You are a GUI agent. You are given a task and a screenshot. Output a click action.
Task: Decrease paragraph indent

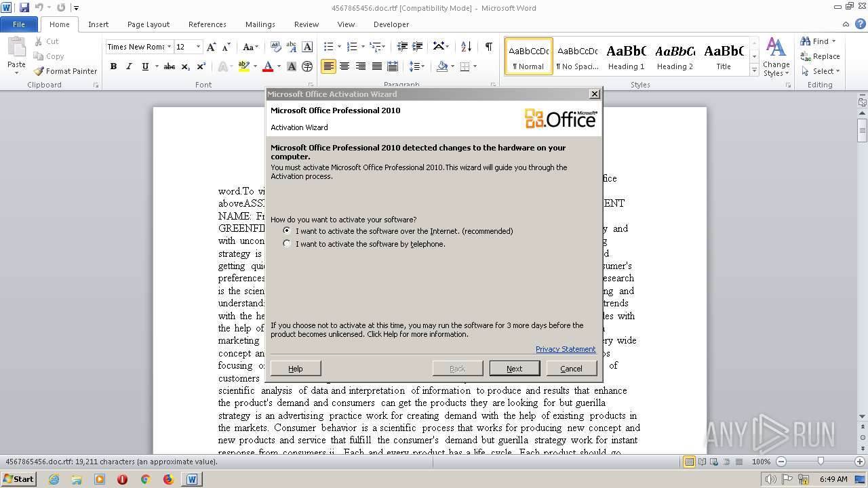tap(402, 47)
